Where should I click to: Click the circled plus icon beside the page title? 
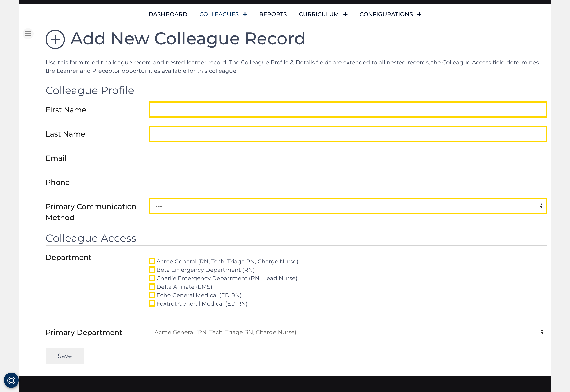55,39
